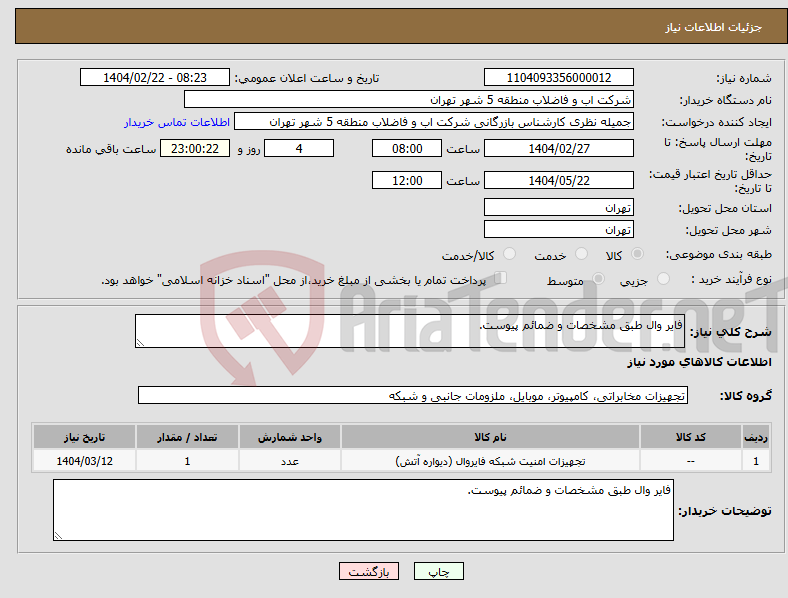Click the توضیحات خریدار text area
788x598 pixels.
click(x=363, y=510)
